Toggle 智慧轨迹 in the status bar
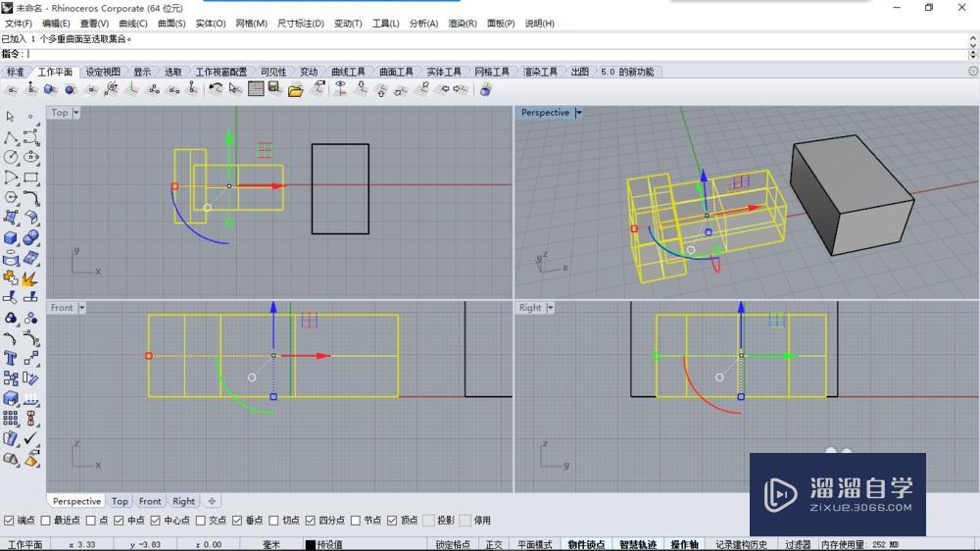The height and width of the screenshot is (551, 980). coord(638,545)
